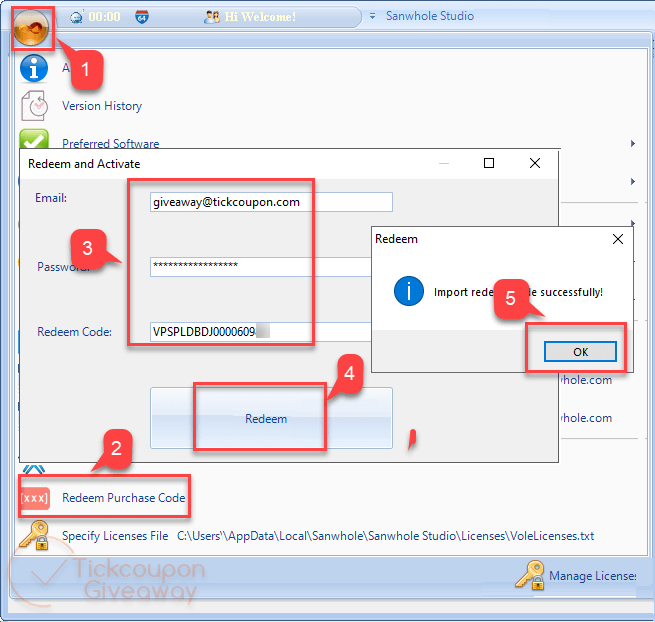Click the users icon beside Hi Welcome
655x622 pixels.
(211, 17)
